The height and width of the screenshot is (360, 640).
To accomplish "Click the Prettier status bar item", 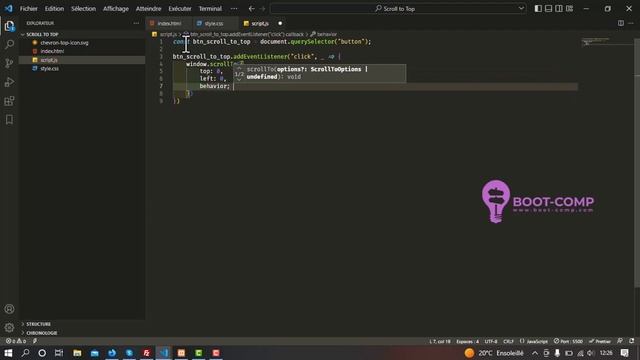I will coord(600,341).
